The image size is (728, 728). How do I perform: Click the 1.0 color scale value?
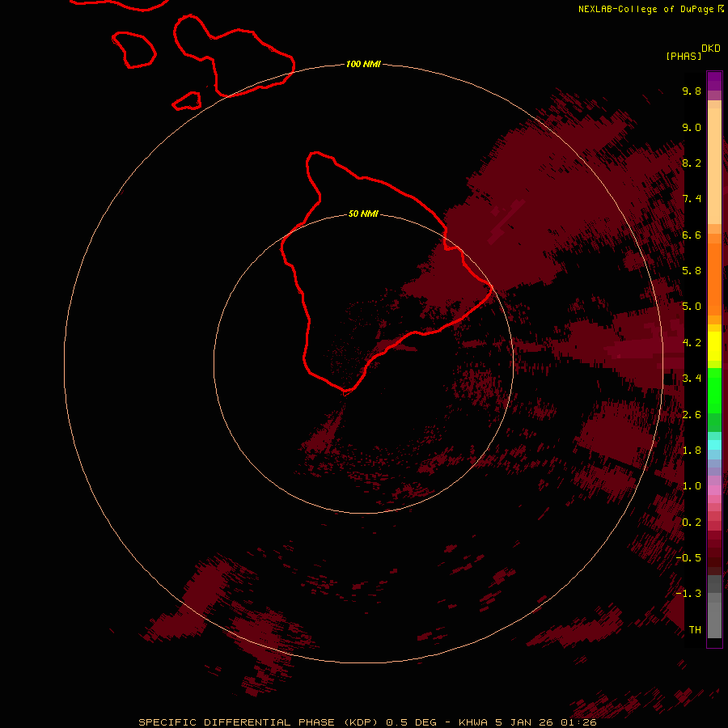pyautogui.click(x=692, y=486)
